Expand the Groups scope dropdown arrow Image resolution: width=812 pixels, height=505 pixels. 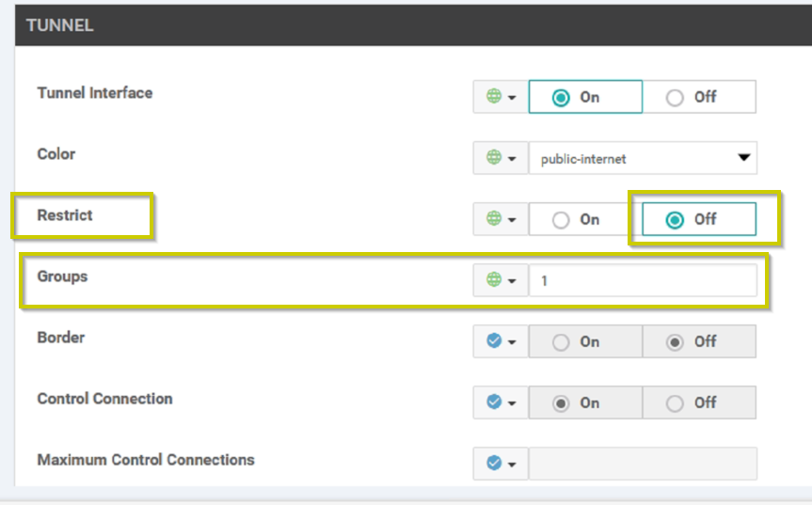[512, 281]
